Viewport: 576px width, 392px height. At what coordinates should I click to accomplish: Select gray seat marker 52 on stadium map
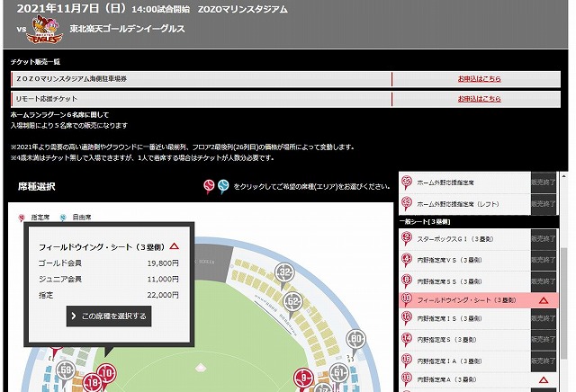pyautogui.click(x=292, y=304)
